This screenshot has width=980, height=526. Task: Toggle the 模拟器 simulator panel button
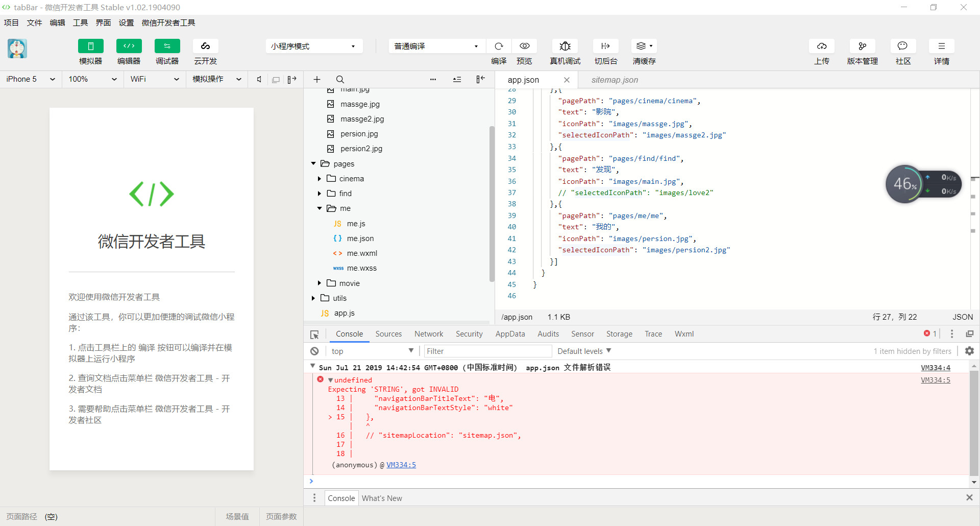91,46
